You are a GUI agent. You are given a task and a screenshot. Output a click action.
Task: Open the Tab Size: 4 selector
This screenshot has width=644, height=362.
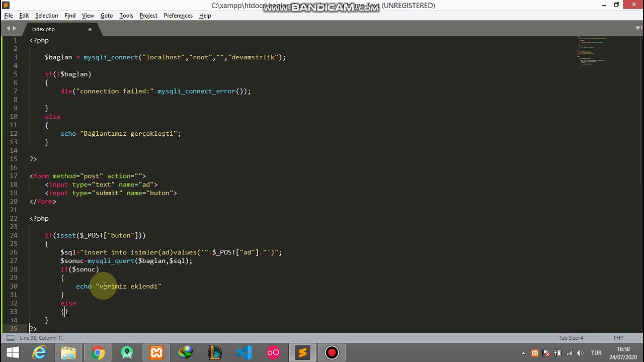click(571, 338)
